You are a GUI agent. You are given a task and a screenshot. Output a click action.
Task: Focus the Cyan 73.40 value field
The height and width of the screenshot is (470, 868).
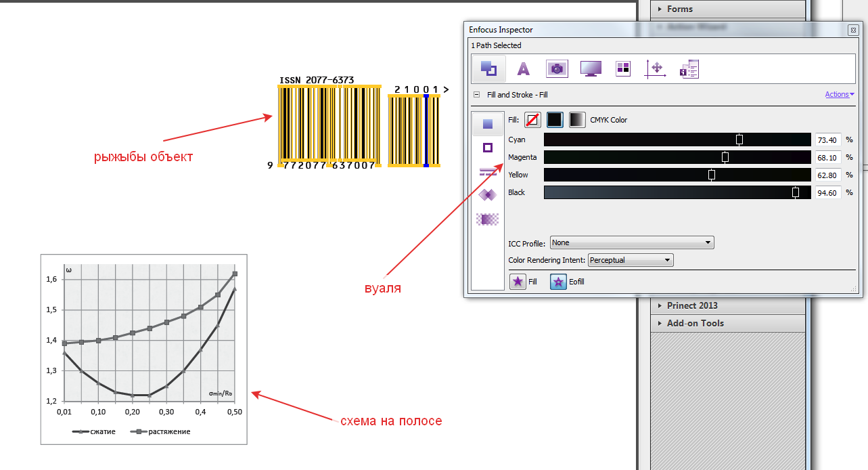pyautogui.click(x=828, y=140)
